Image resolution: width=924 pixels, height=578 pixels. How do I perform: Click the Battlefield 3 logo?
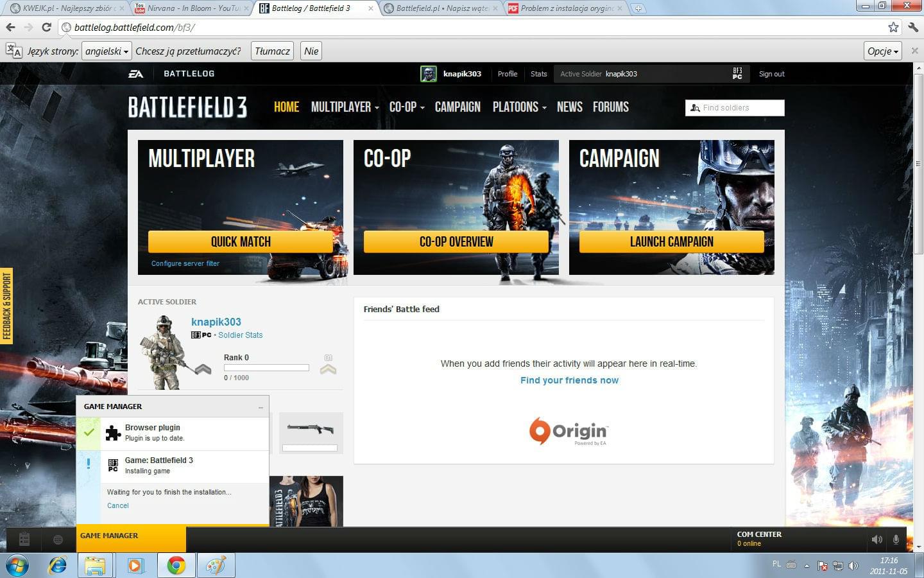(187, 107)
